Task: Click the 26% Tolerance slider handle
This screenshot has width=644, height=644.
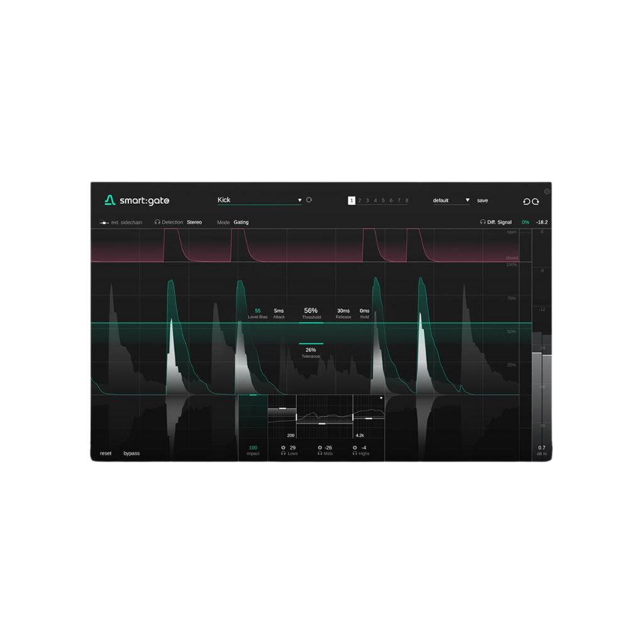Action: 311,343
